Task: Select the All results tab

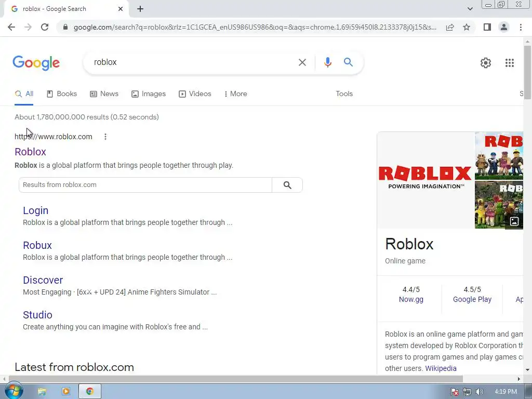Action: coord(24,94)
